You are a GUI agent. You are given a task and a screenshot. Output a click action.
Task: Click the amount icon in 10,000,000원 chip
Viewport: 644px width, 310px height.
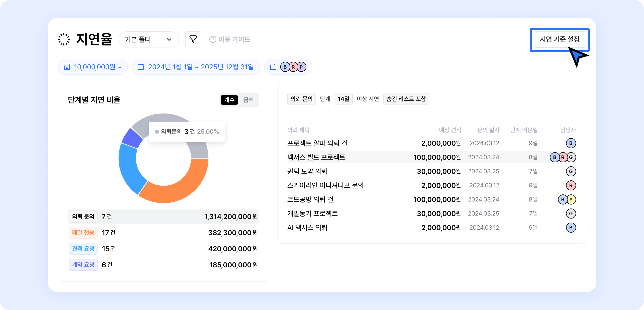67,67
